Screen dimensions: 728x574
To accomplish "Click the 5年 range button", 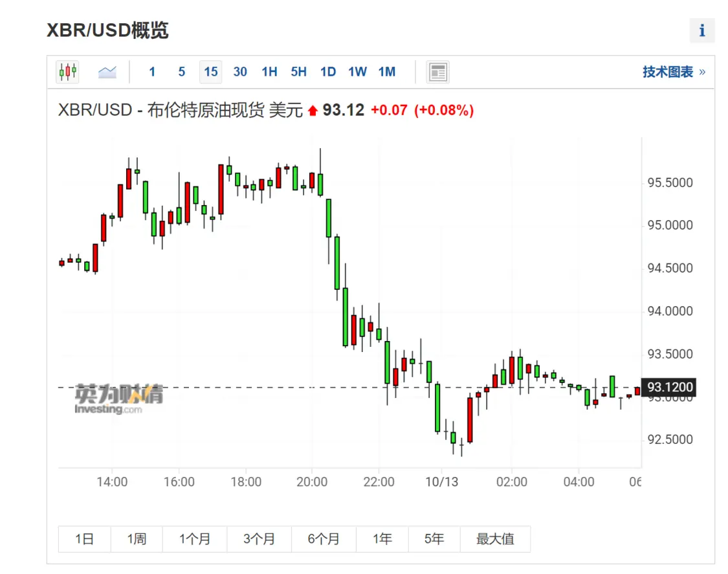I will tap(434, 539).
